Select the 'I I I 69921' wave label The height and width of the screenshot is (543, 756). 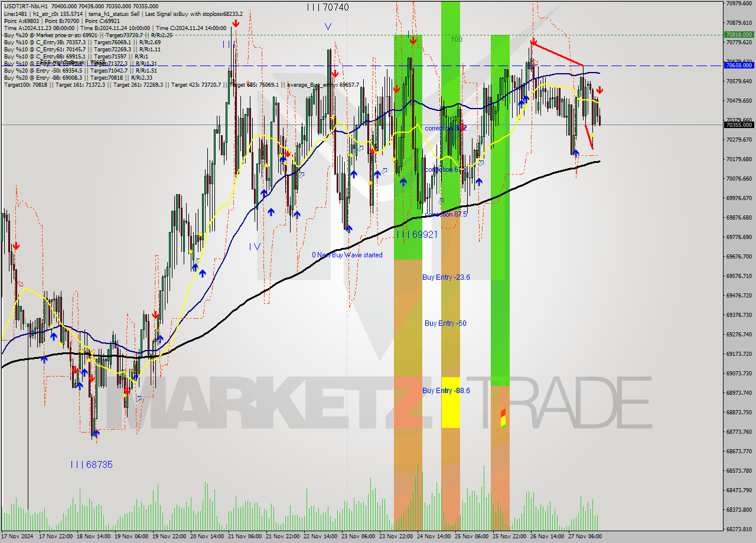pos(416,234)
